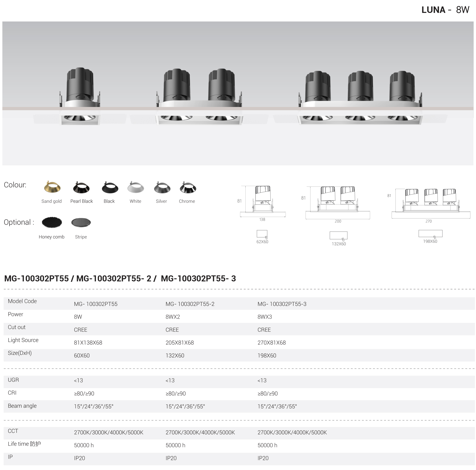Click the 132X60 cut-out diagram
Image resolution: width=476 pixels, height=470 pixels.
339,235
